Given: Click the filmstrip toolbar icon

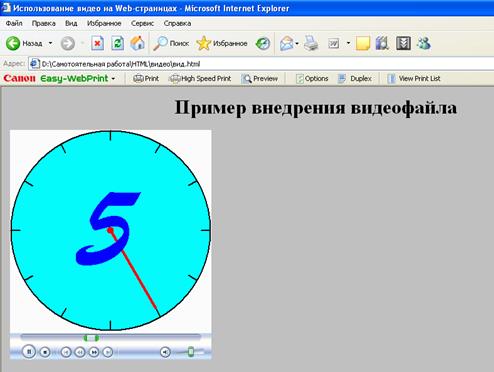Looking at the screenshot, I should click(x=403, y=43).
